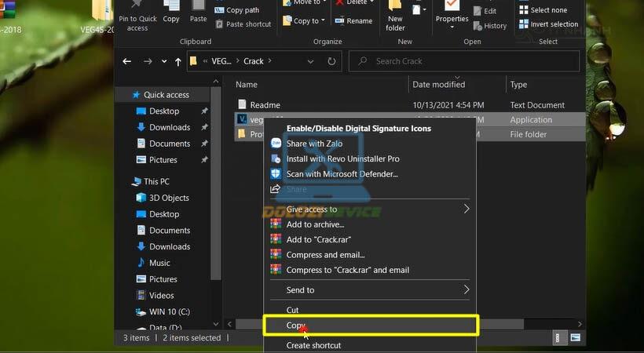Go up one folder level with Up arrow
The height and width of the screenshot is (353, 644).
pyautogui.click(x=179, y=61)
